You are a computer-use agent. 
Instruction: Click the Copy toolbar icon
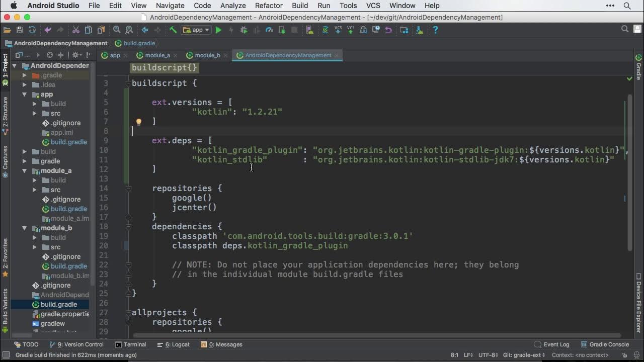tap(89, 30)
